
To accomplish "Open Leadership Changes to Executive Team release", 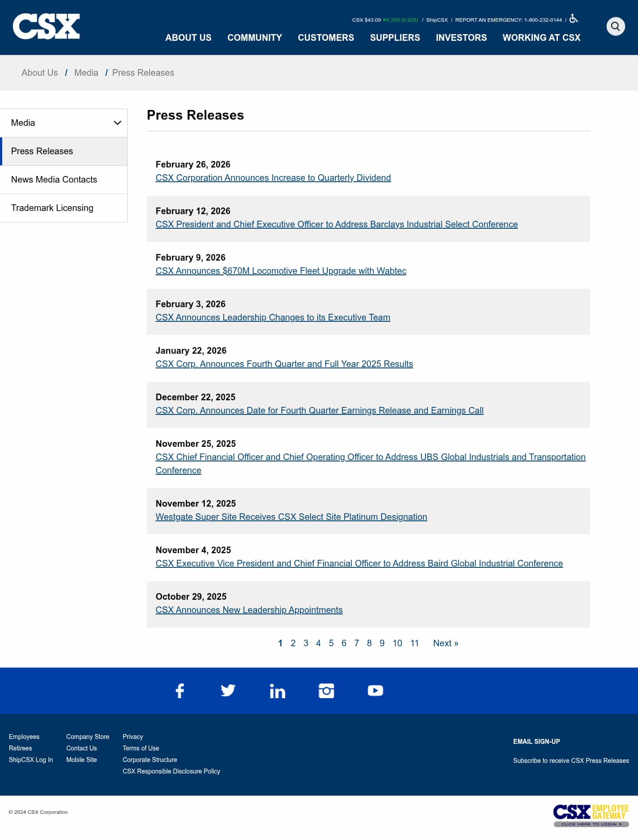I will [273, 317].
